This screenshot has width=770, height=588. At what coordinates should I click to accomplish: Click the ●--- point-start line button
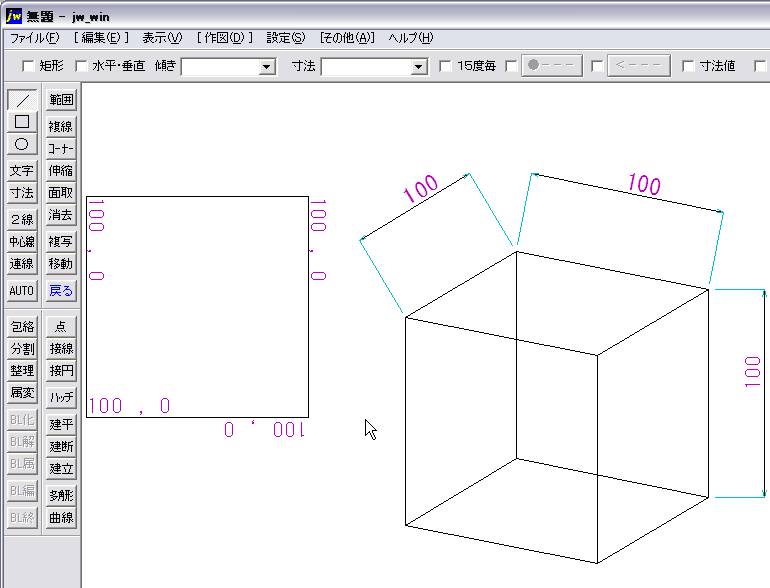point(551,65)
